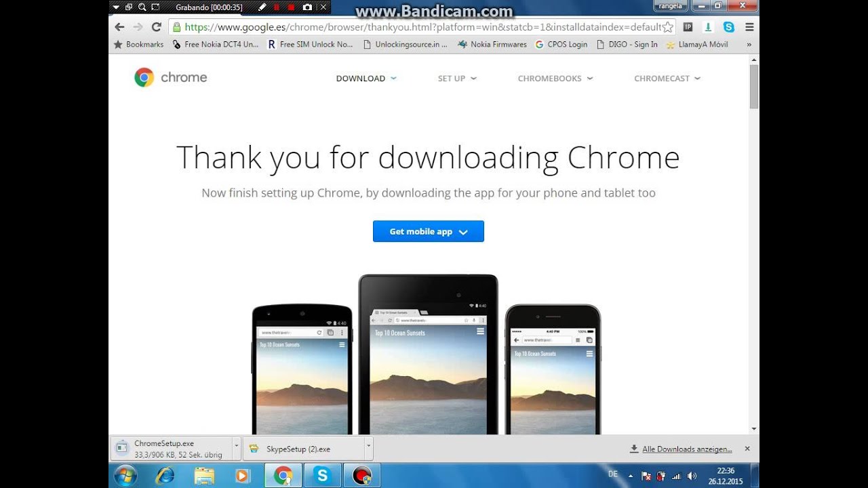Image resolution: width=868 pixels, height=488 pixels.
Task: Open Free Nokia DCT4 Un... bookmark
Action: (x=216, y=44)
